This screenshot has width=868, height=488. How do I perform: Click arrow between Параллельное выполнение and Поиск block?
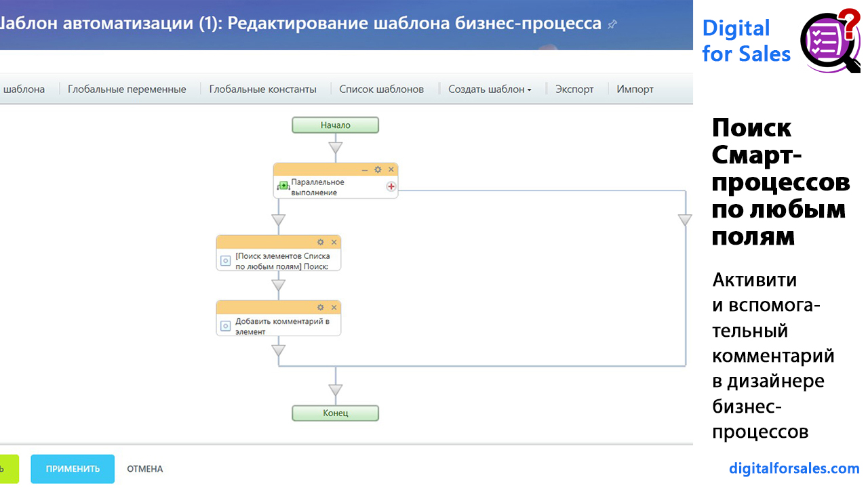tap(278, 220)
